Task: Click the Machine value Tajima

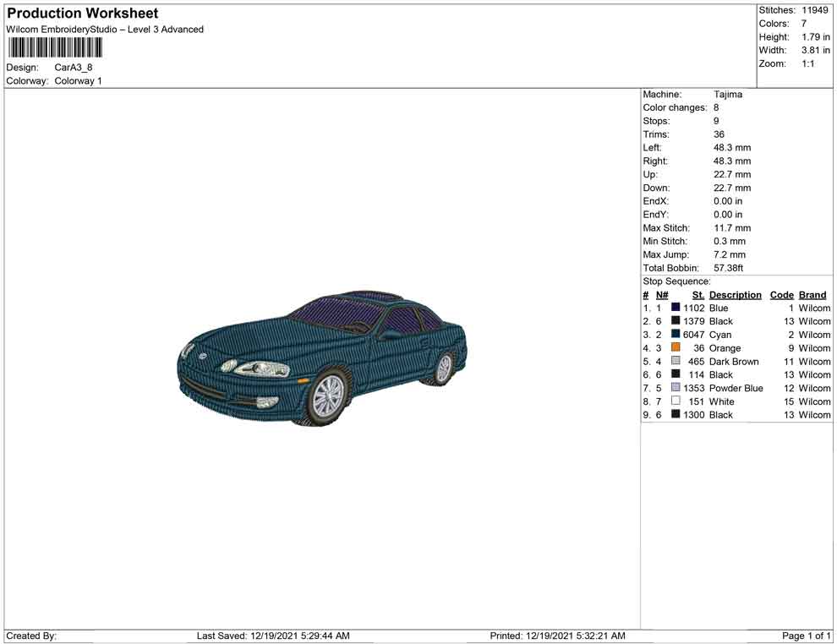Action: click(729, 94)
